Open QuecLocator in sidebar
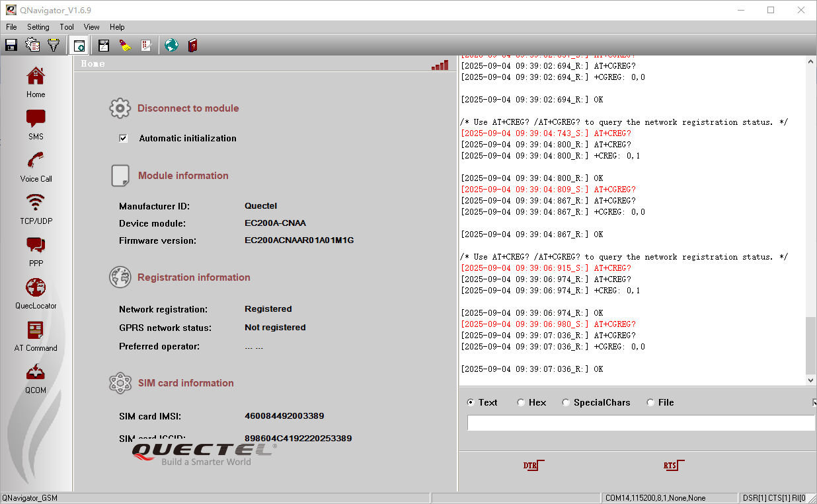 (x=36, y=293)
